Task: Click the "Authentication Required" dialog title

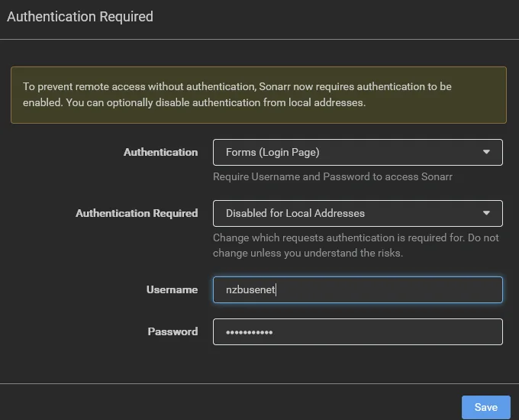Action: (80, 17)
